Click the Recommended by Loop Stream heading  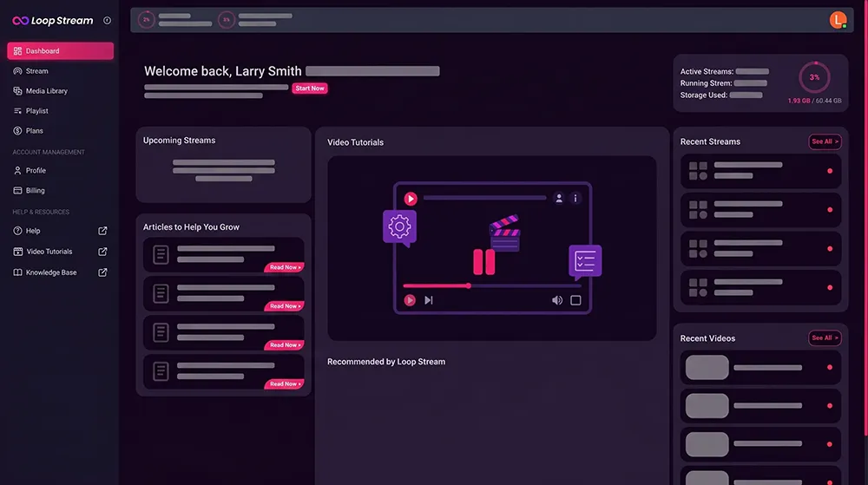(x=386, y=362)
